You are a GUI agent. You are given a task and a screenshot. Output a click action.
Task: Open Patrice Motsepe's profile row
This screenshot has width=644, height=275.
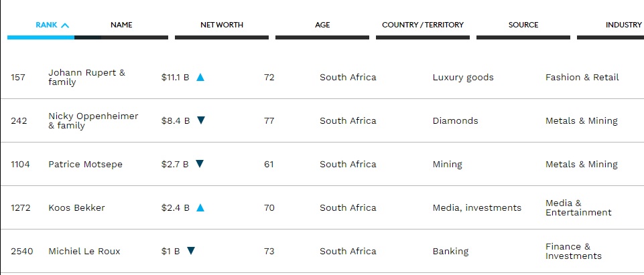85,165
